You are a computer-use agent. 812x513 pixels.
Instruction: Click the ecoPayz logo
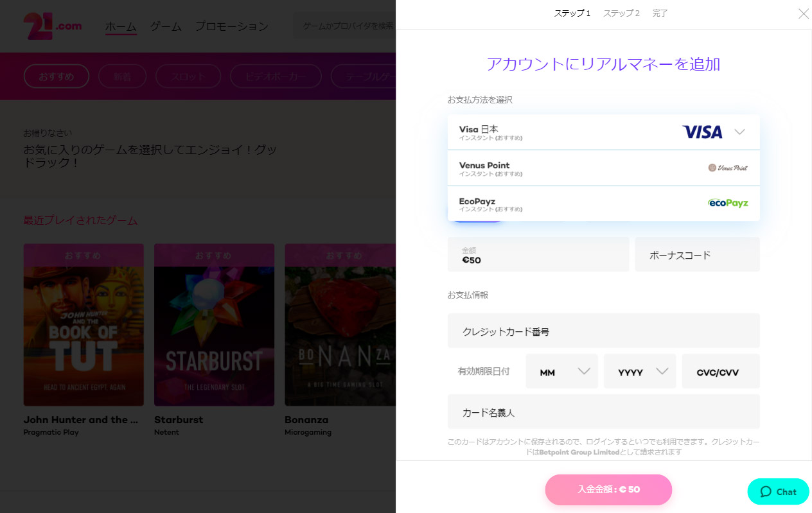pyautogui.click(x=728, y=203)
